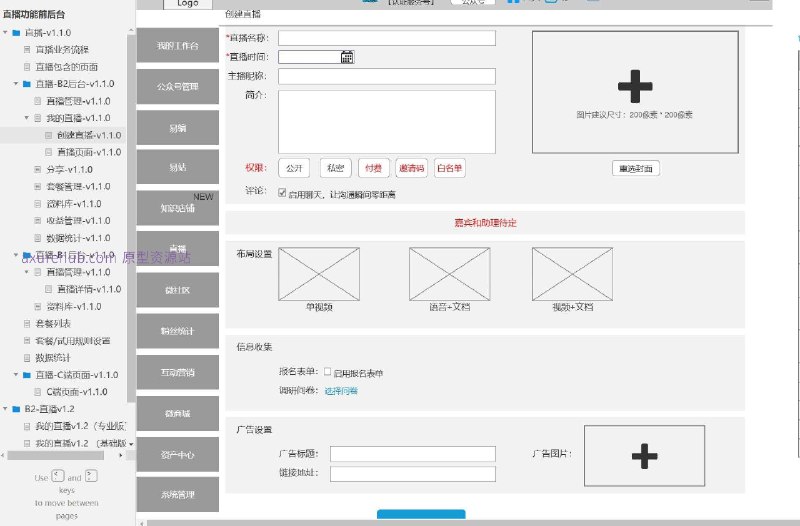The height and width of the screenshot is (526, 800).
Task: Open 微社区 in the side navigation
Action: pos(178,290)
